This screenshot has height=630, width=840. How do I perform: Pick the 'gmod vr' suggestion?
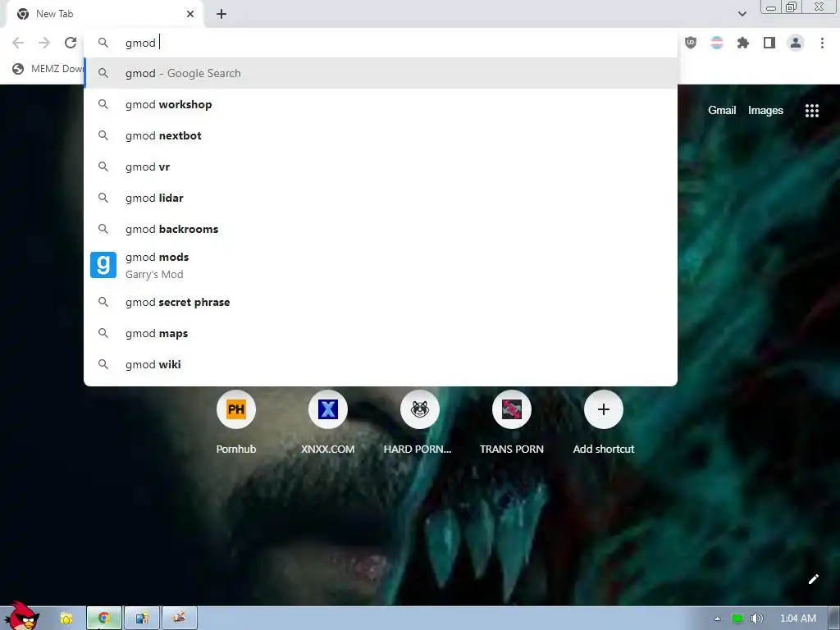[381, 167]
